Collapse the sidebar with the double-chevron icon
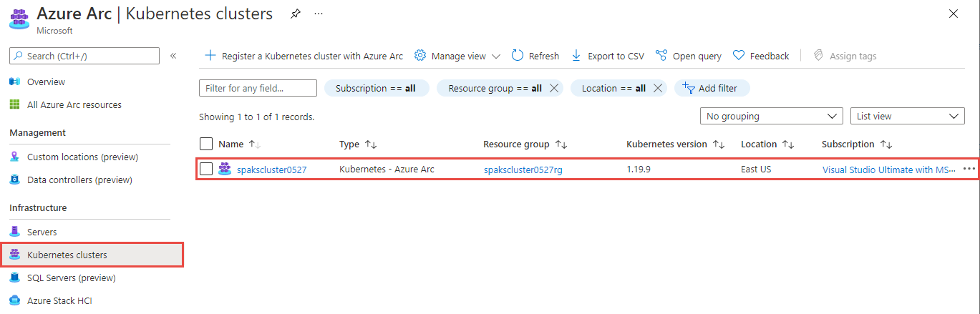 [x=173, y=56]
